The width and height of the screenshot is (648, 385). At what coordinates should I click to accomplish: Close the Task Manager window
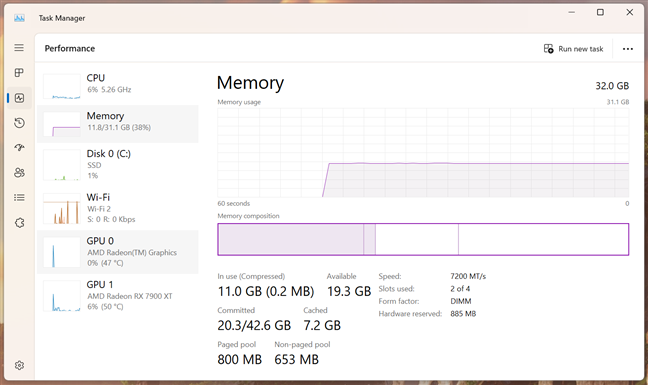[x=629, y=12]
